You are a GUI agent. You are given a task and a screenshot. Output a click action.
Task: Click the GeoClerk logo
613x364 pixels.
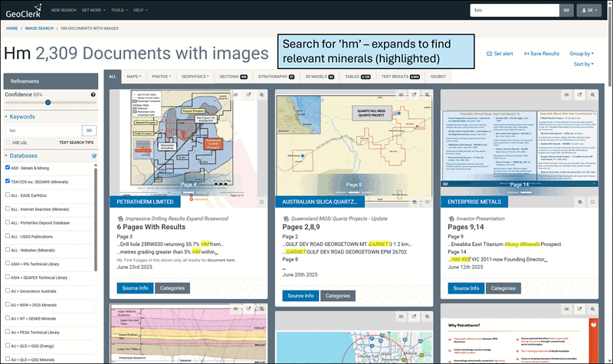coord(22,10)
